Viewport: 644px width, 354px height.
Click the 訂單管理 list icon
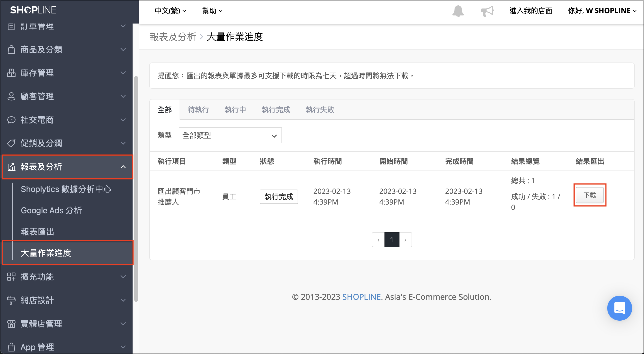pos(11,26)
